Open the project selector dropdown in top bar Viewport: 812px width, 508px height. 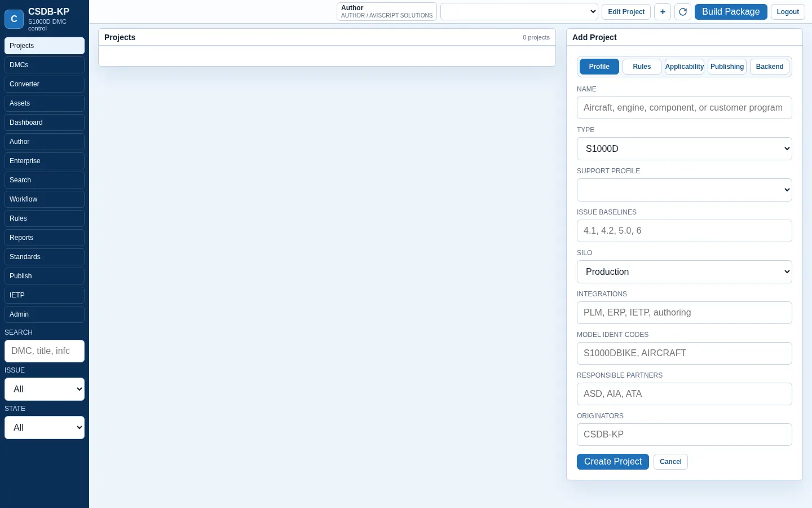click(519, 12)
